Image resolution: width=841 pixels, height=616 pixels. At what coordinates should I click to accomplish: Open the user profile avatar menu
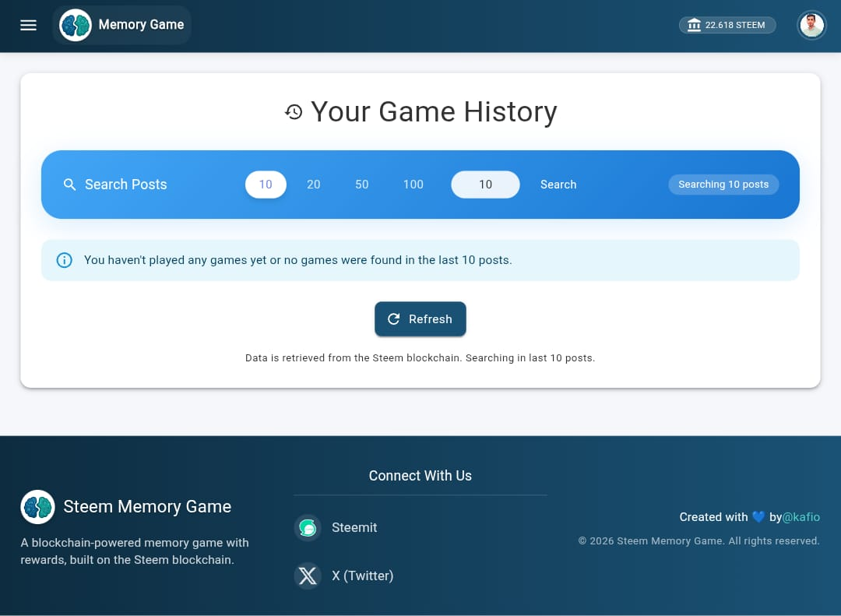point(811,25)
